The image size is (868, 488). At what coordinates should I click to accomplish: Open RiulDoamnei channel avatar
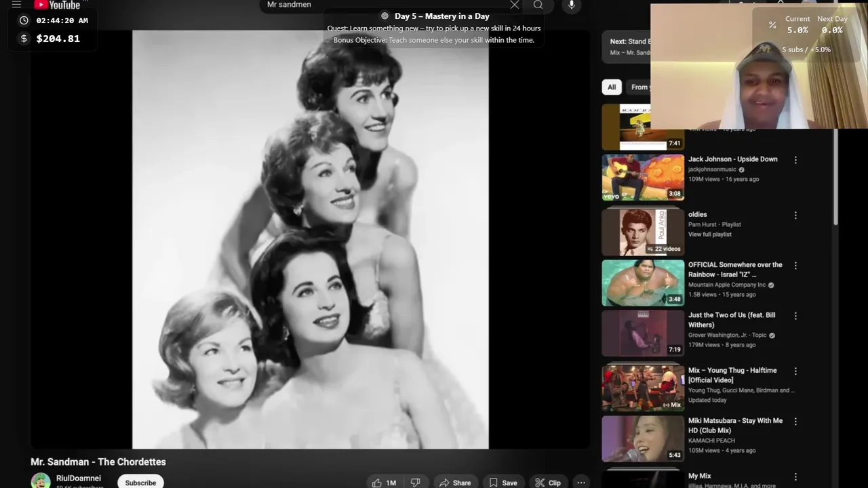(41, 481)
